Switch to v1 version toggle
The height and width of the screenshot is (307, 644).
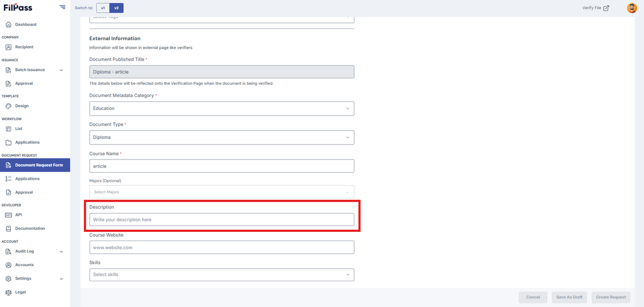(x=103, y=8)
